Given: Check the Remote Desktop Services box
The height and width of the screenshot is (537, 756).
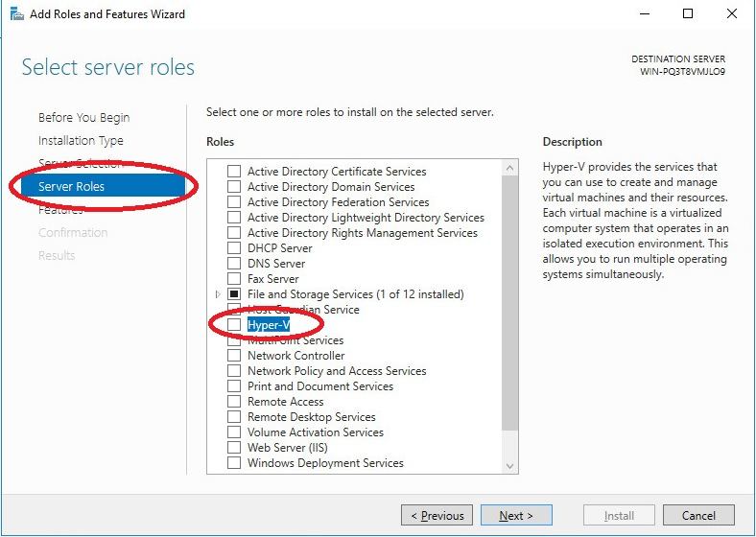Looking at the screenshot, I should (x=234, y=417).
